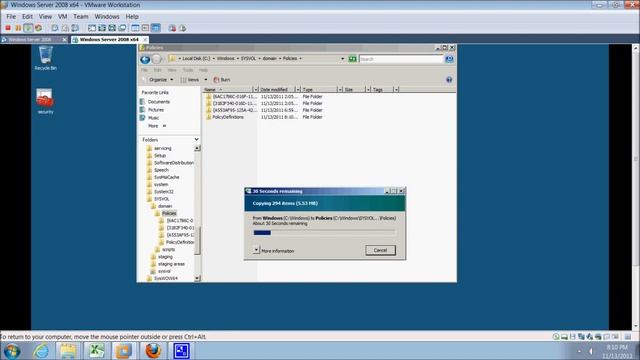Select the scripts folder in tree
The height and width of the screenshot is (360, 640).
coord(165,249)
